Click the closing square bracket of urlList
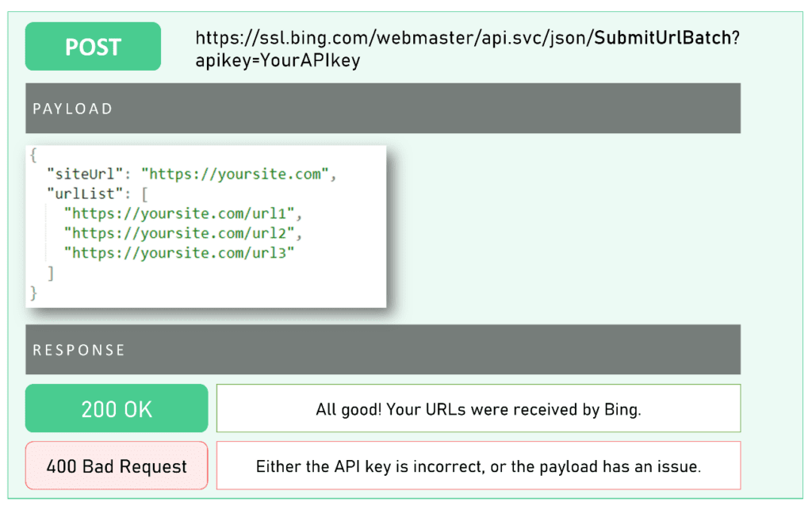This screenshot has width=812, height=506. coord(51,273)
